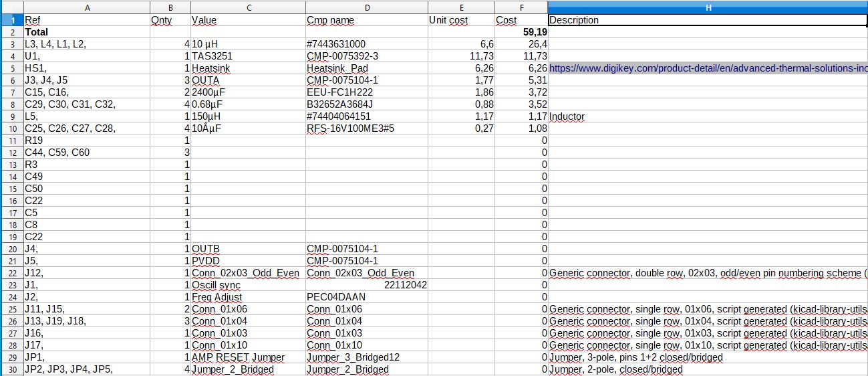
Task: Select the 'Inductor' description cell
Action: pyautogui.click(x=708, y=116)
